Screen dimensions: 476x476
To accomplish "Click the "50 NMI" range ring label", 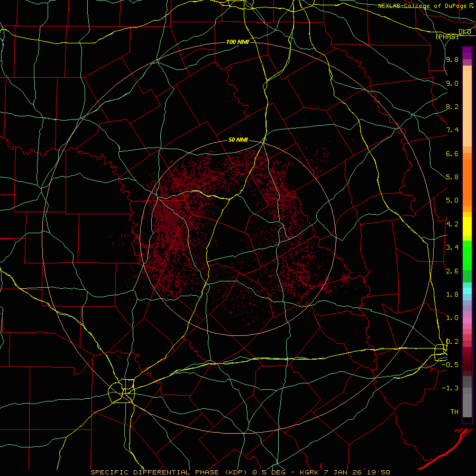I will click(238, 140).
